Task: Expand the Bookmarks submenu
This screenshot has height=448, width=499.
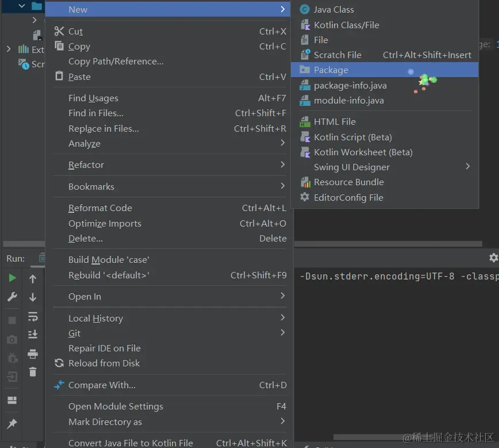Action: (x=283, y=186)
